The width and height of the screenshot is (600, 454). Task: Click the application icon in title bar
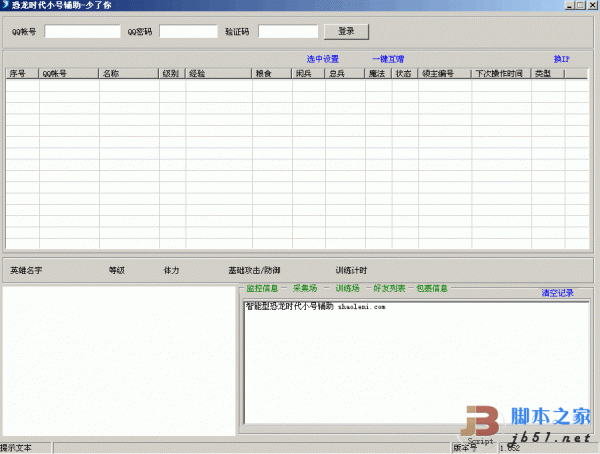click(x=5, y=5)
